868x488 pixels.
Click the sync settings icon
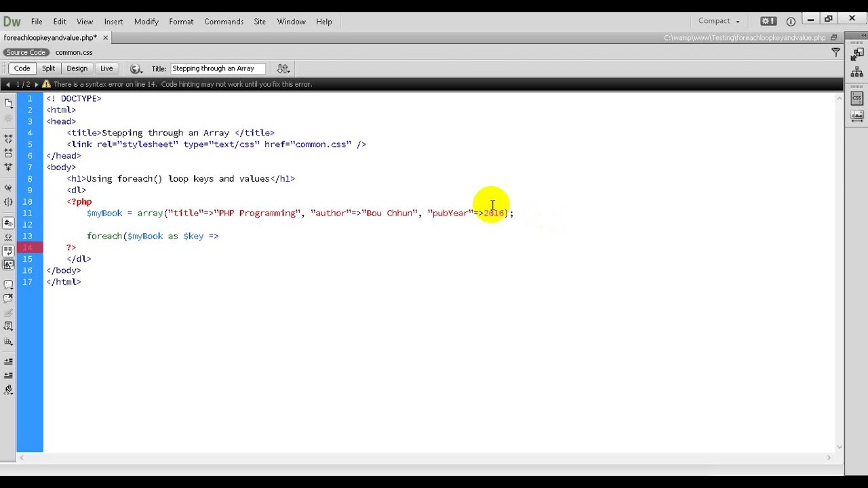pos(768,21)
